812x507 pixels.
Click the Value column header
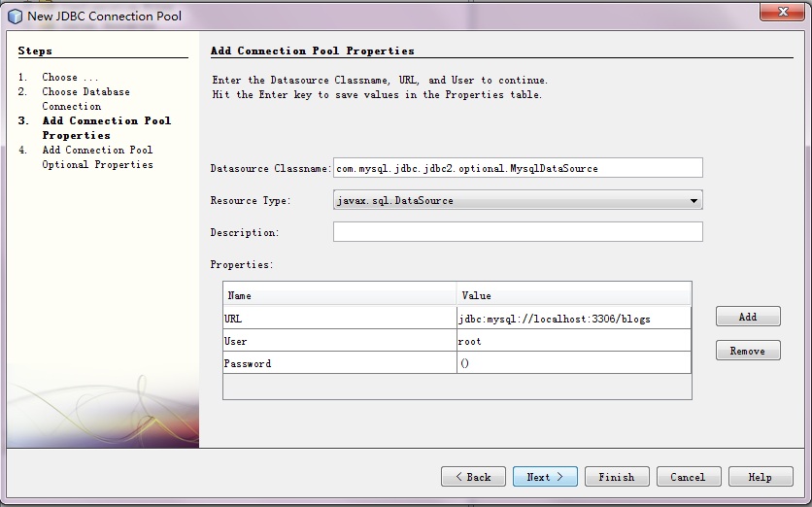pyautogui.click(x=574, y=294)
